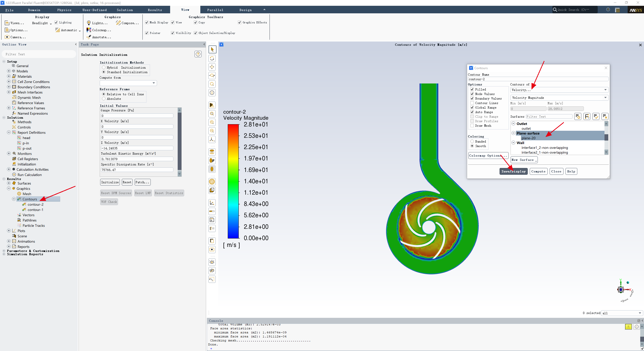
Task: Activate the pan translate tool
Action: pos(212,67)
